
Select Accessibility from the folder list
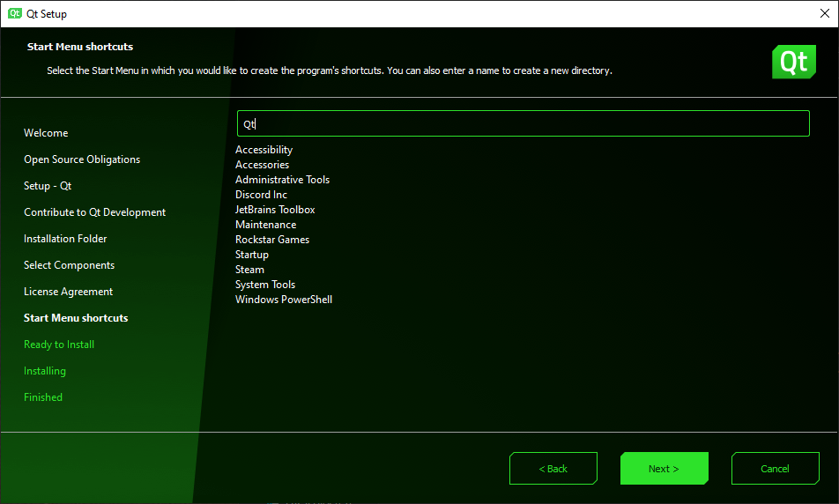264,150
